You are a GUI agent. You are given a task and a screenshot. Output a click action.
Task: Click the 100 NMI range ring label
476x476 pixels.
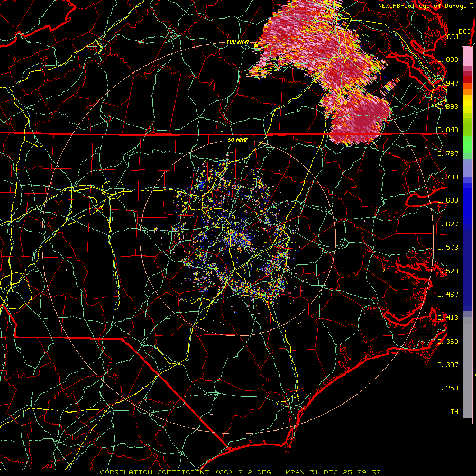[237, 42]
